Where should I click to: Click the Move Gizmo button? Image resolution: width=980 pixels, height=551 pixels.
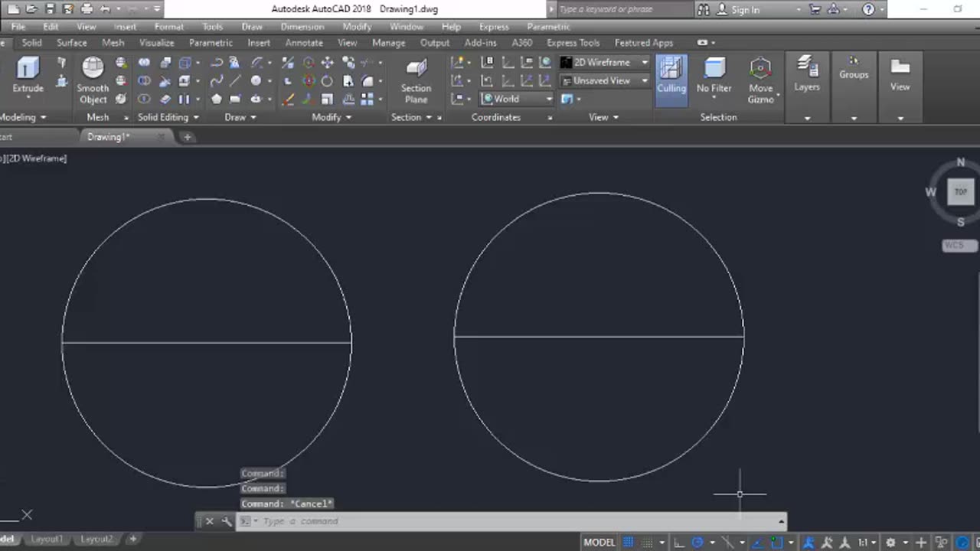tap(760, 80)
